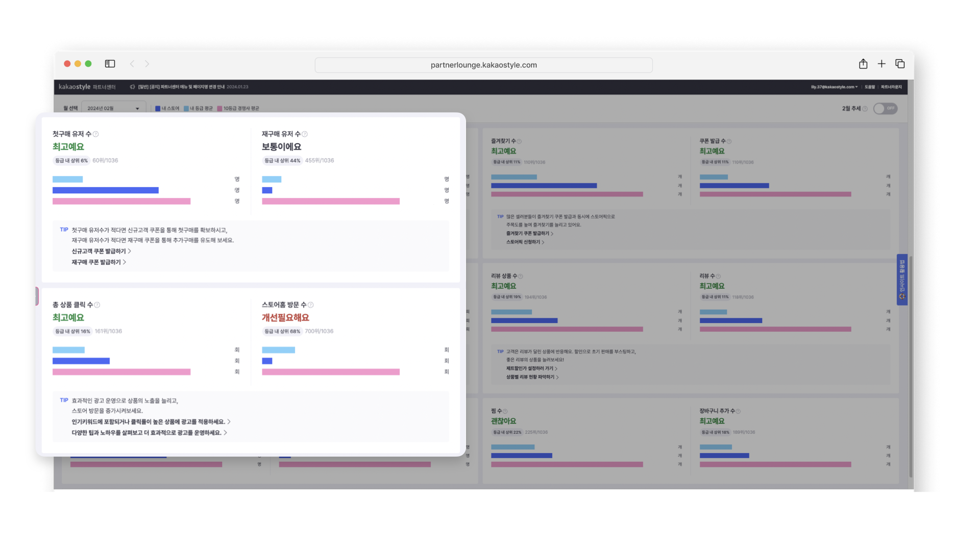Click the 등급 내 상위 44% badge
This screenshot has width=980, height=551.
point(282,161)
